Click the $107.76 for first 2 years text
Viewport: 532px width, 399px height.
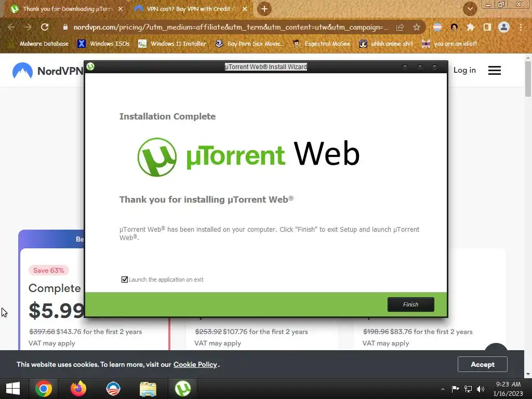pos(265,332)
